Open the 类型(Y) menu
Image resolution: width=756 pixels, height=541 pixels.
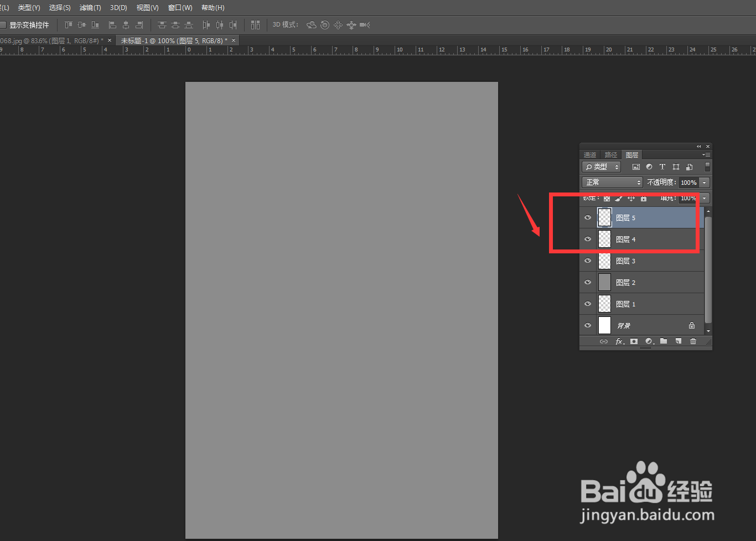coord(29,8)
